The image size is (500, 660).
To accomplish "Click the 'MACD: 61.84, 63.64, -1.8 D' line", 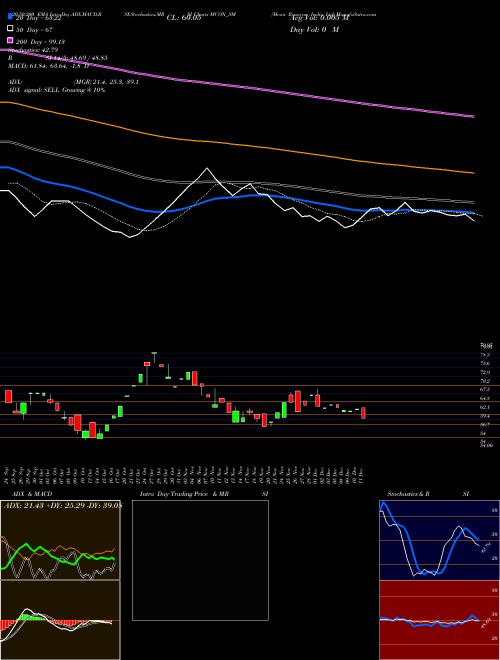I will tap(48, 66).
